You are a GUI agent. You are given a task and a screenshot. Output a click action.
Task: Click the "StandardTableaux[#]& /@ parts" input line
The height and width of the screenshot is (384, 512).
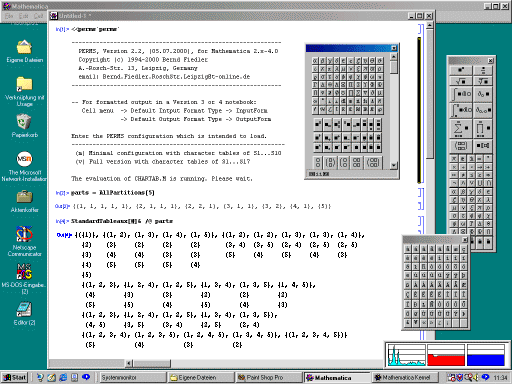click(x=122, y=221)
